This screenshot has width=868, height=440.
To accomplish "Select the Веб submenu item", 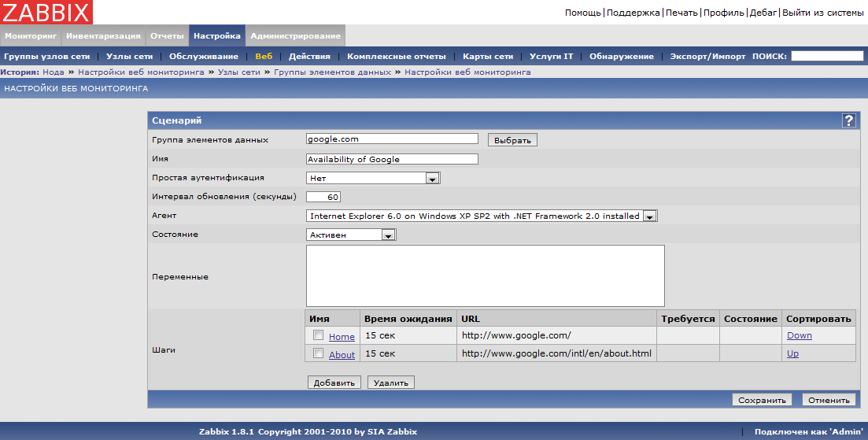I will point(264,57).
